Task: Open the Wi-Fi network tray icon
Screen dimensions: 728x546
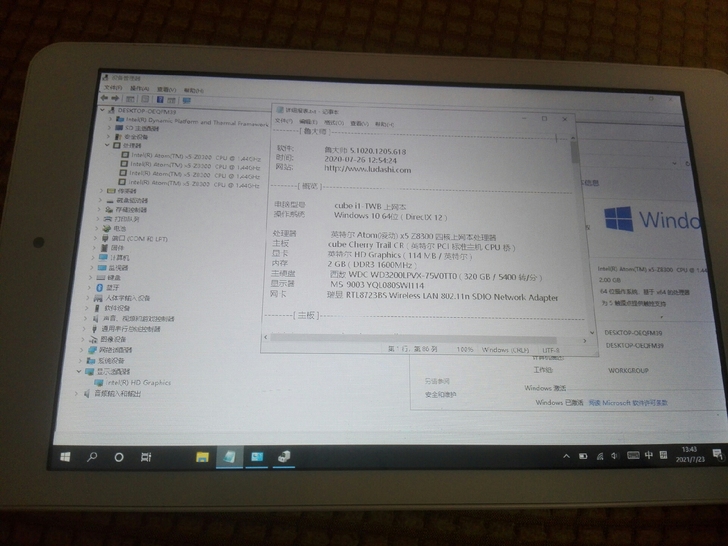Action: pyautogui.click(x=600, y=456)
